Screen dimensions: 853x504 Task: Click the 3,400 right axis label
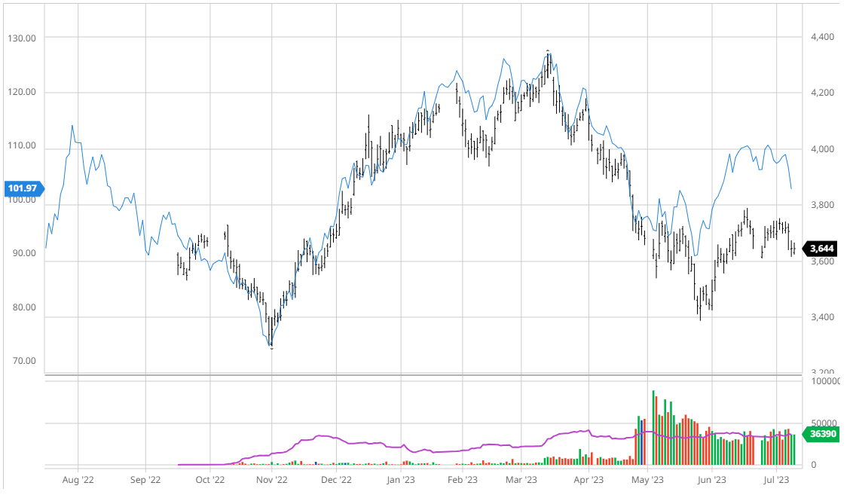[822, 317]
